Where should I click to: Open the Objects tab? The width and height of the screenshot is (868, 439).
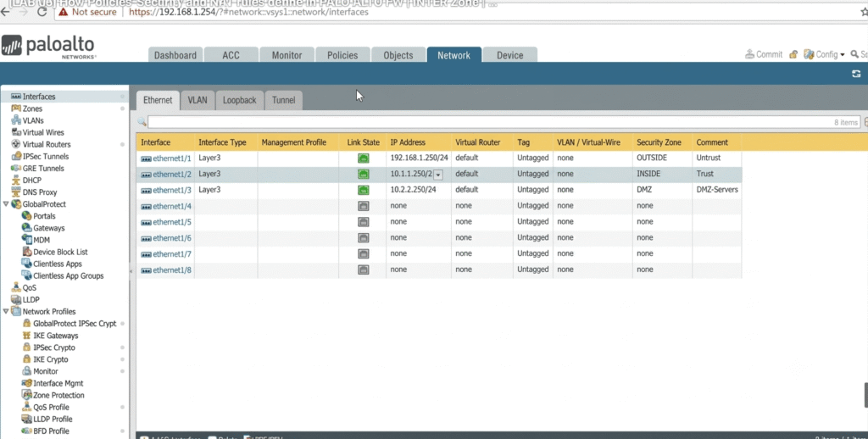(x=398, y=55)
